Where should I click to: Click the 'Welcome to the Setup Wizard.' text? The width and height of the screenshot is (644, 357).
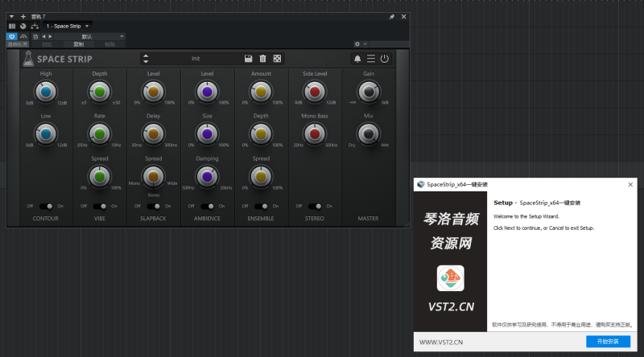[526, 216]
